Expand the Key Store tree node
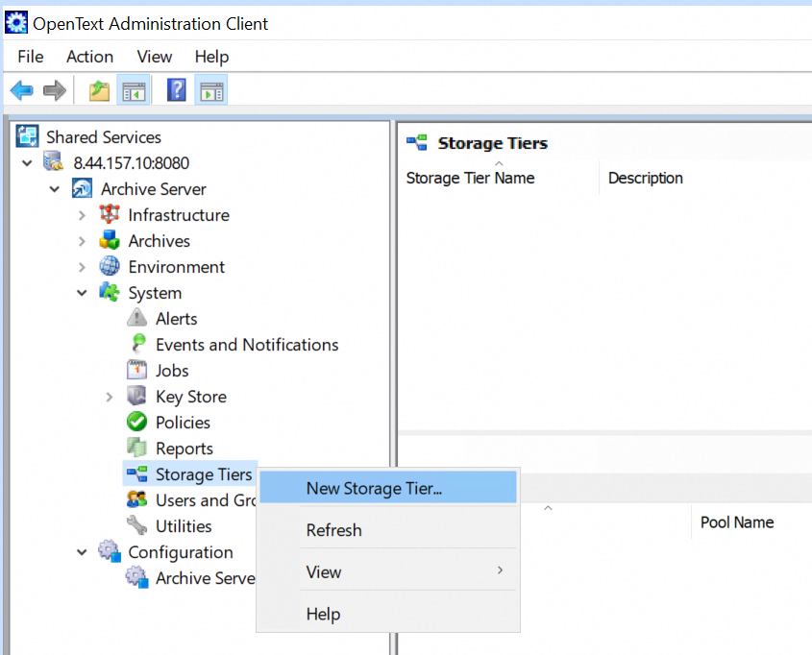 (x=110, y=397)
